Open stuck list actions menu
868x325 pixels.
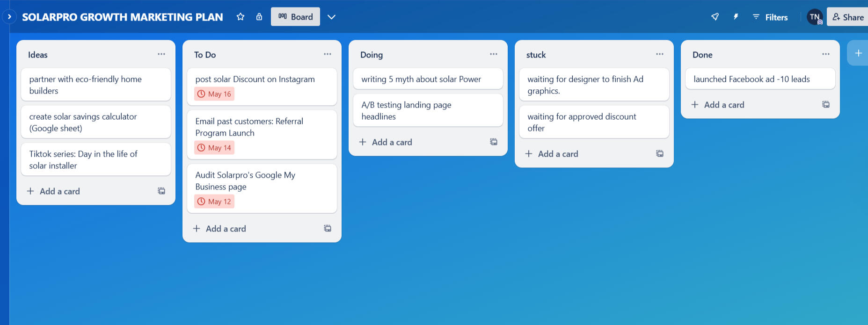point(660,54)
